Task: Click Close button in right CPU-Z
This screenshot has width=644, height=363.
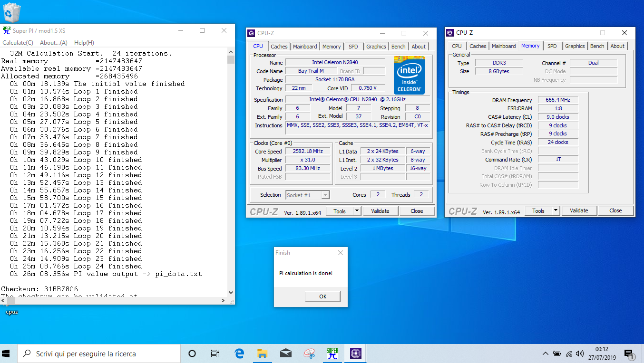Action: (615, 210)
